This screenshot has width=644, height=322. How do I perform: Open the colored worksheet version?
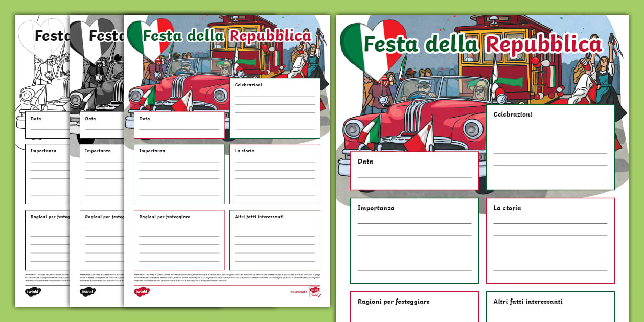[225, 153]
